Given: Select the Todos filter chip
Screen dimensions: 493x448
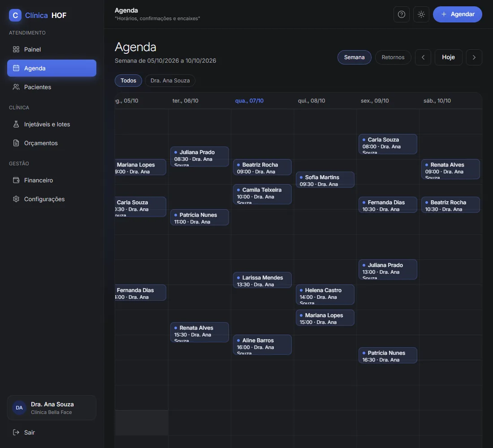Looking at the screenshot, I should click(x=128, y=81).
